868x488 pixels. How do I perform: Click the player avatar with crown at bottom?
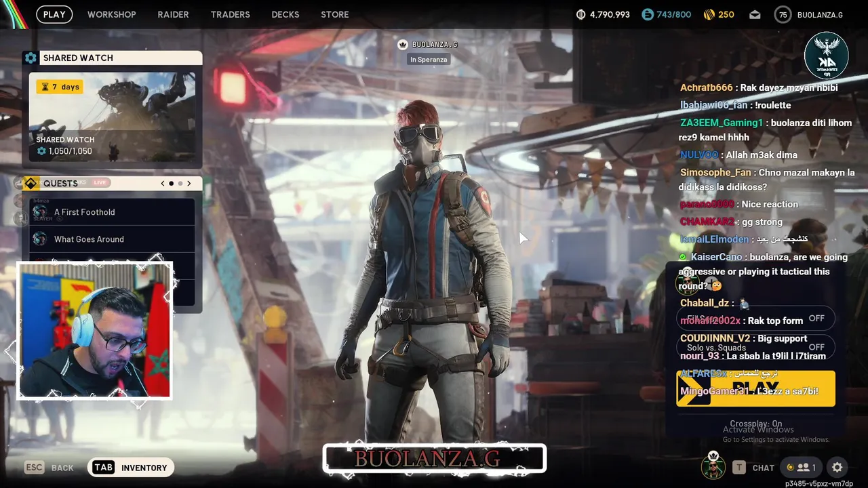[713, 466]
